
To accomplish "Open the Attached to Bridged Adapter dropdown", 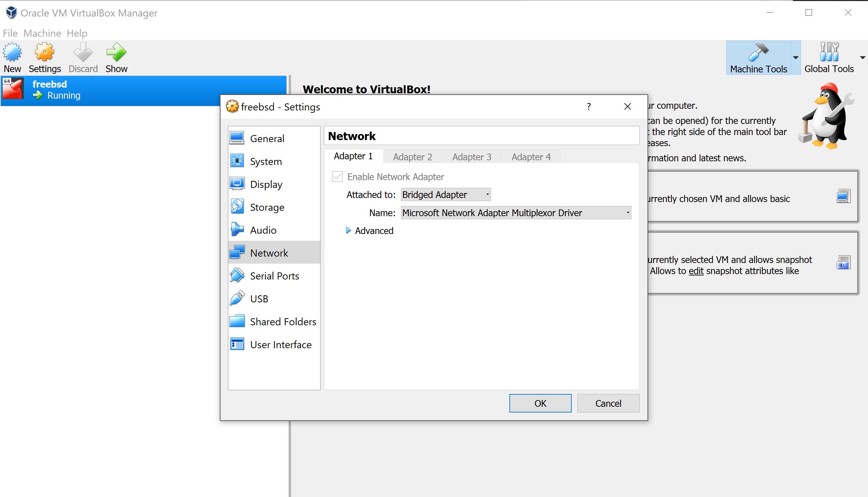I will point(445,195).
